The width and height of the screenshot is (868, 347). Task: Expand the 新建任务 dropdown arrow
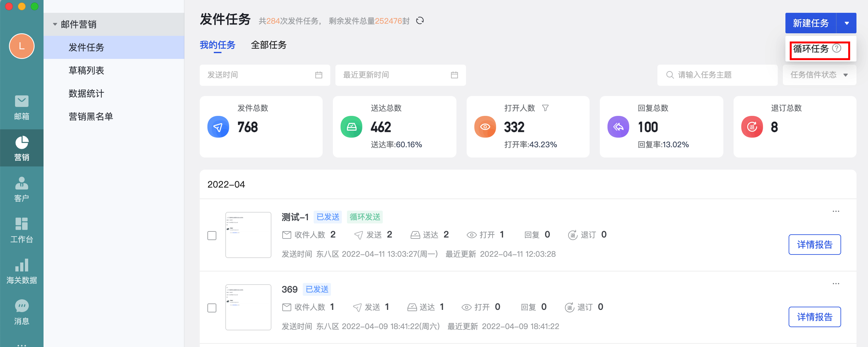point(847,23)
